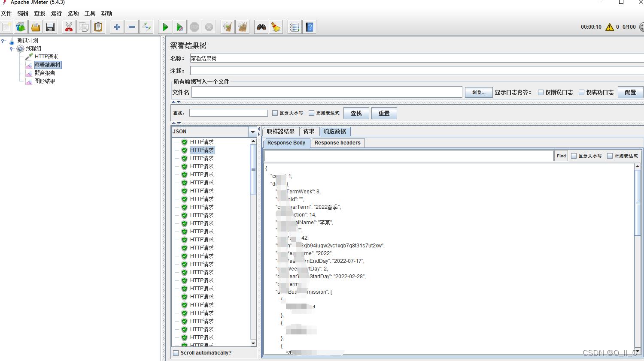This screenshot has height=361, width=644.
Task: Click the 重置 button
Action: click(x=384, y=113)
